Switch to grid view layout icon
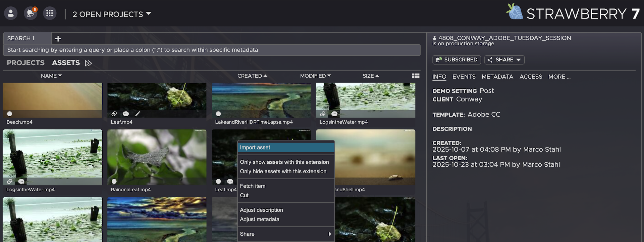The width and height of the screenshot is (644, 242). (416, 76)
